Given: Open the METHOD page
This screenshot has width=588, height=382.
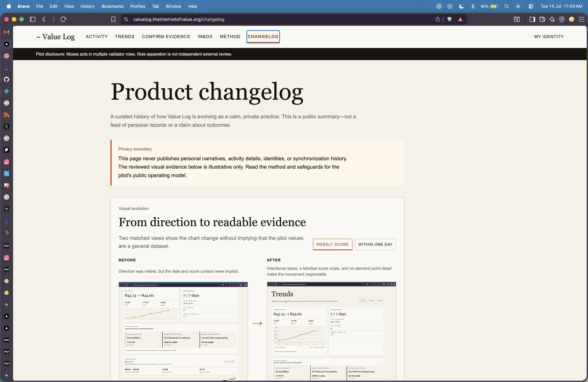Looking at the screenshot, I should coord(230,37).
